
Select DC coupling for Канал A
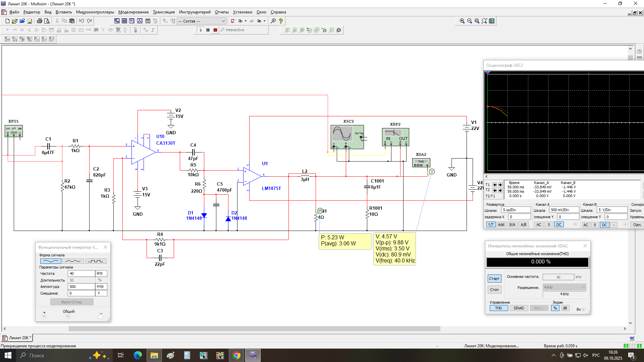click(559, 225)
